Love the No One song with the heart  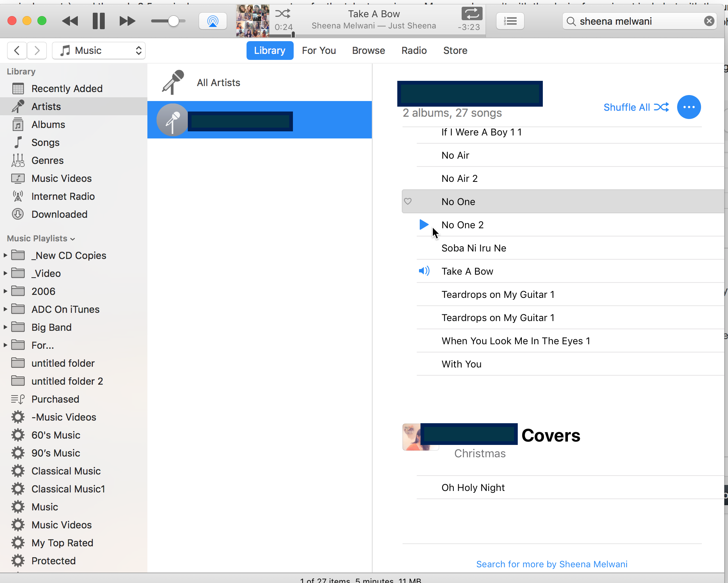[408, 201]
